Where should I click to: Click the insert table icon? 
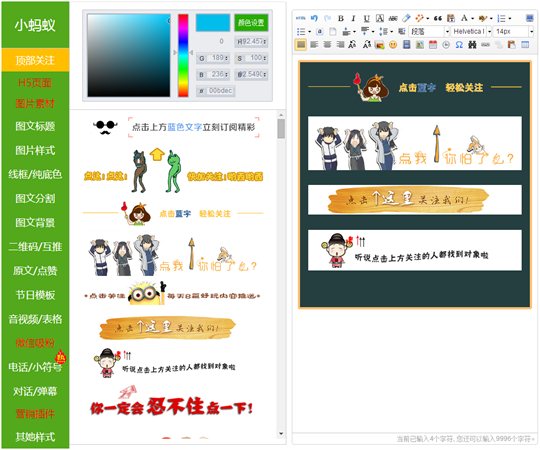tap(525, 45)
